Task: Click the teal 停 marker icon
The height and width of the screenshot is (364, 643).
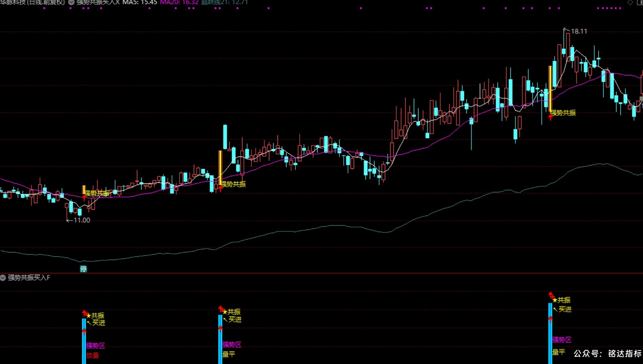Action: (x=83, y=269)
